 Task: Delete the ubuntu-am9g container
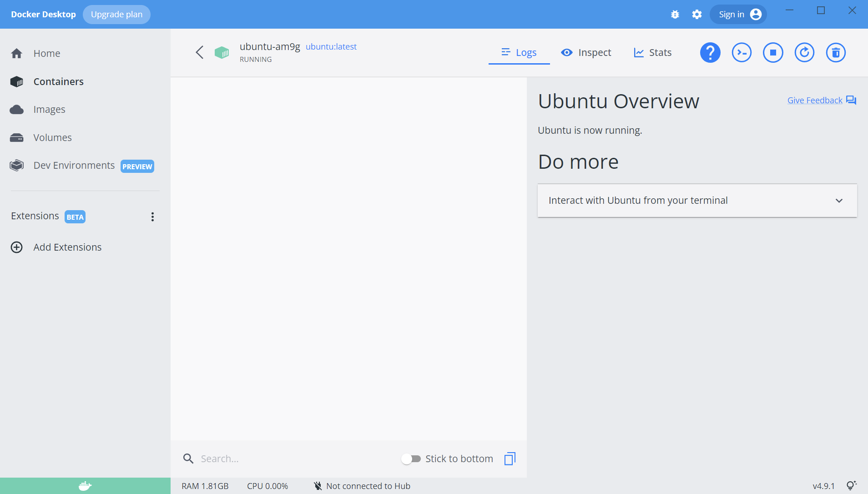836,52
